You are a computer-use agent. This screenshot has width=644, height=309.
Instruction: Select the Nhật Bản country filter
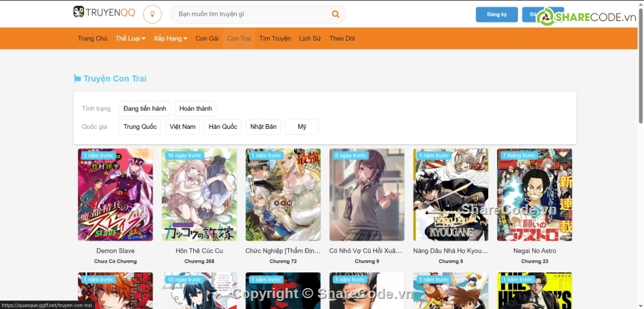(263, 127)
